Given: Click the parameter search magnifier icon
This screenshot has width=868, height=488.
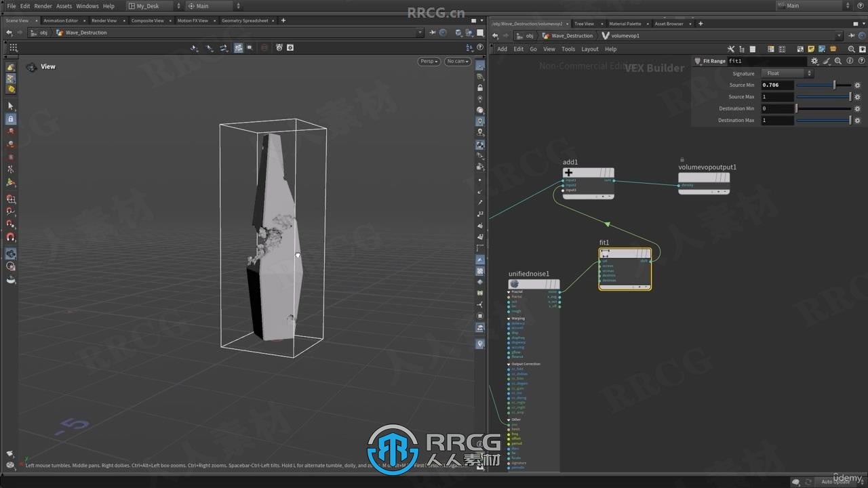Looking at the screenshot, I should point(837,61).
